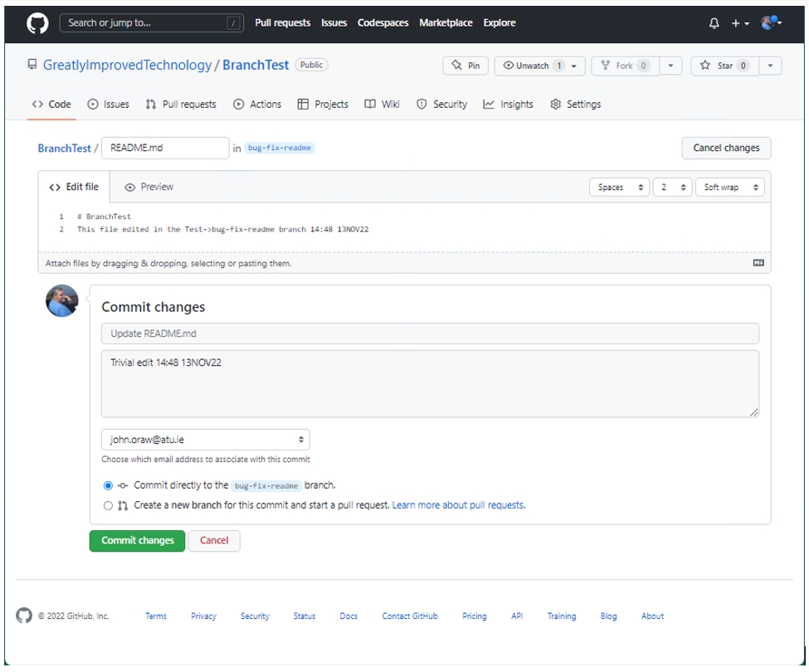The image size is (809, 672).
Task: Select Commit directly to bug-fix-readme branch
Action: click(108, 485)
